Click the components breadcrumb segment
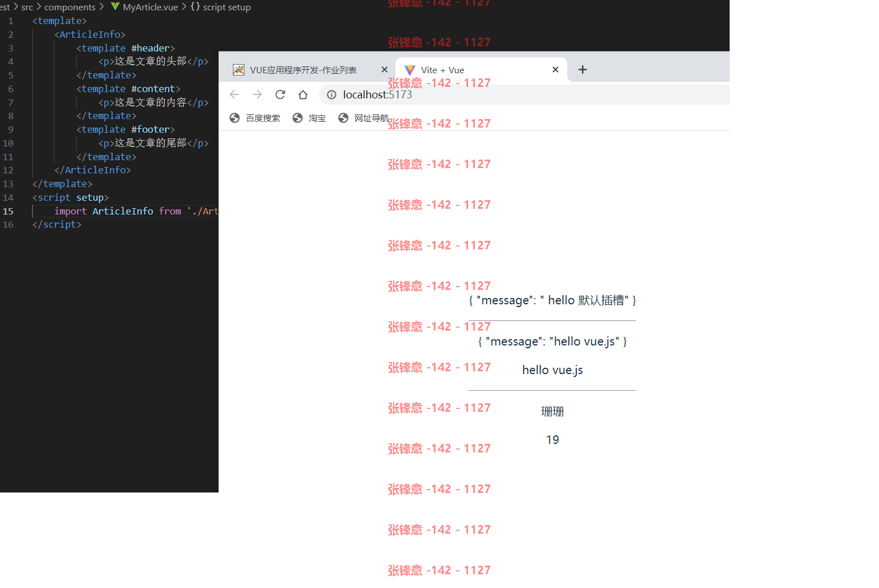The width and height of the screenshot is (879, 588). tap(70, 7)
